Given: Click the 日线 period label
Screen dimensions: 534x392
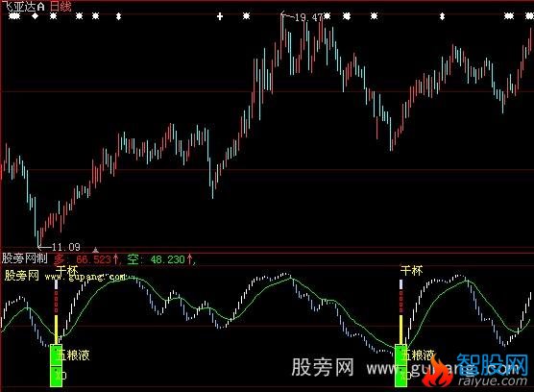Looking at the screenshot, I should point(61,6).
